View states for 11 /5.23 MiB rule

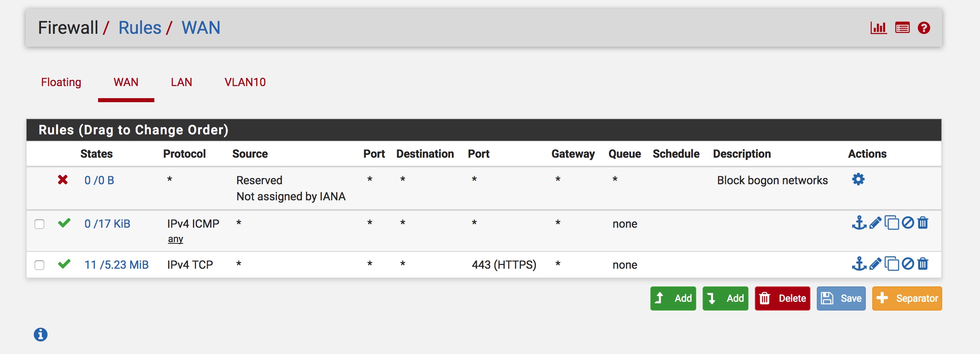(x=116, y=265)
